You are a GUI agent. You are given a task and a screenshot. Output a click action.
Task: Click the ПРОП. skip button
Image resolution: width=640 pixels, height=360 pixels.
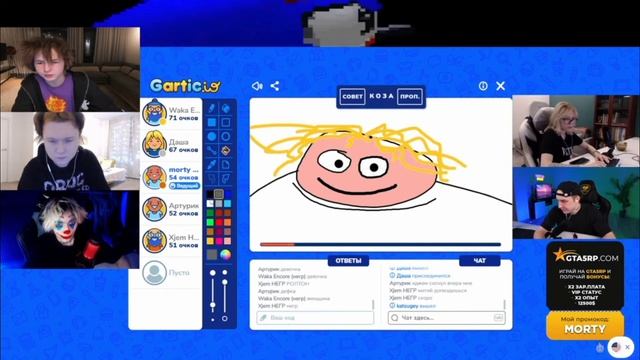(x=409, y=97)
